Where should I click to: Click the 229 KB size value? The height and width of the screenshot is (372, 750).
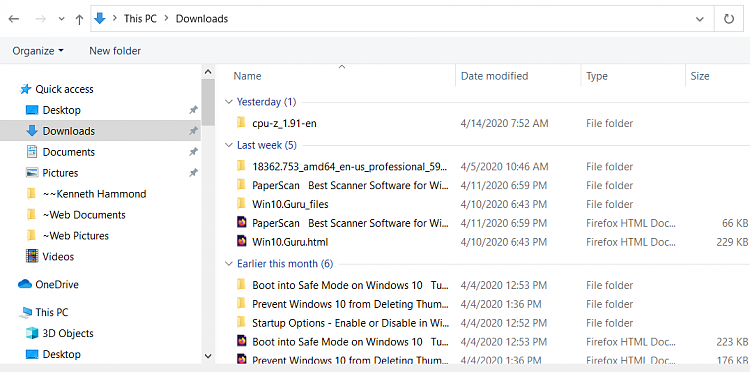[732, 242]
